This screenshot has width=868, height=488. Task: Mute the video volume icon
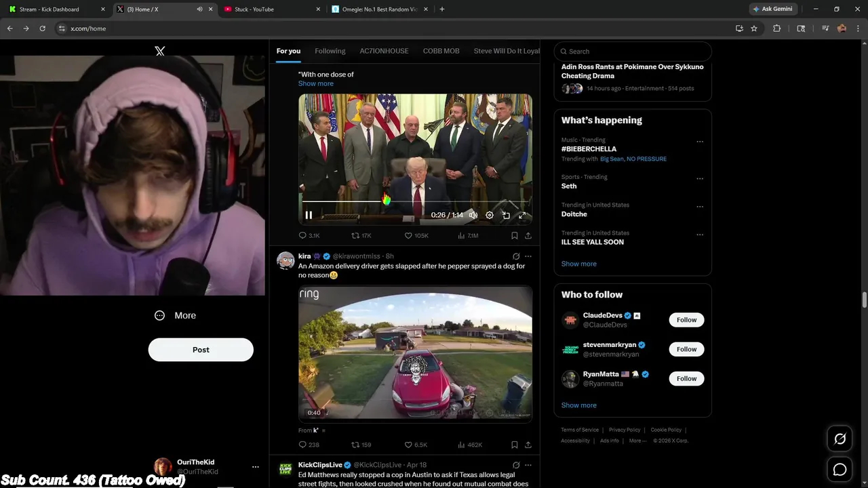point(473,215)
